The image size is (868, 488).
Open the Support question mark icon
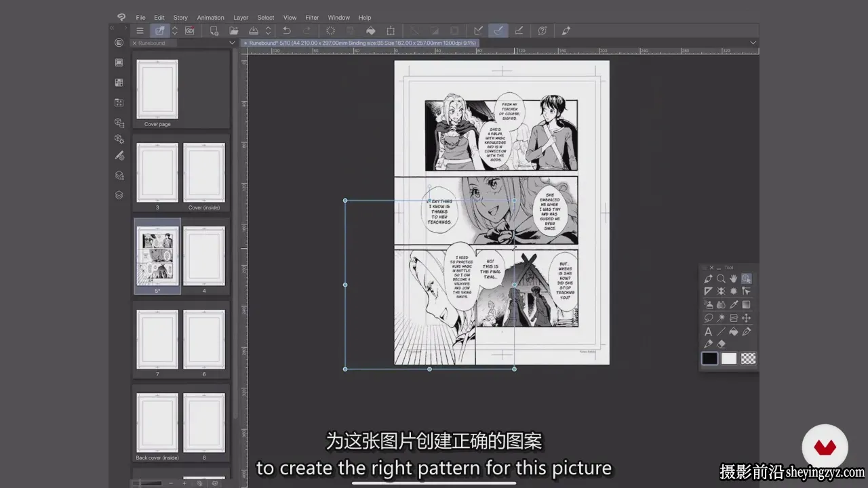pyautogui.click(x=542, y=30)
